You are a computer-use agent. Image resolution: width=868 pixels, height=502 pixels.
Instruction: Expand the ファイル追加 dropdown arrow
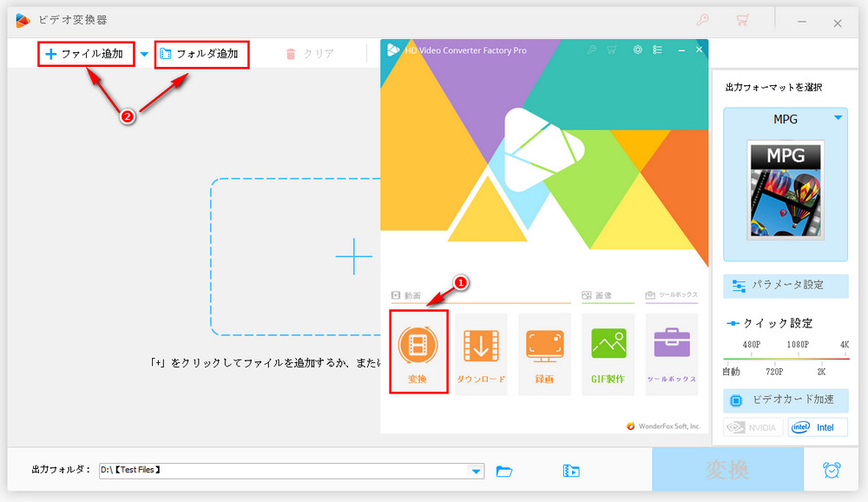[144, 55]
